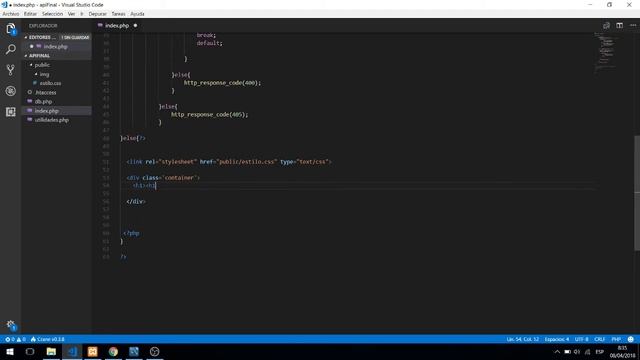The height and width of the screenshot is (360, 640).
Task: Click the '1 sin guardar' unsaved badge
Action: click(75, 38)
